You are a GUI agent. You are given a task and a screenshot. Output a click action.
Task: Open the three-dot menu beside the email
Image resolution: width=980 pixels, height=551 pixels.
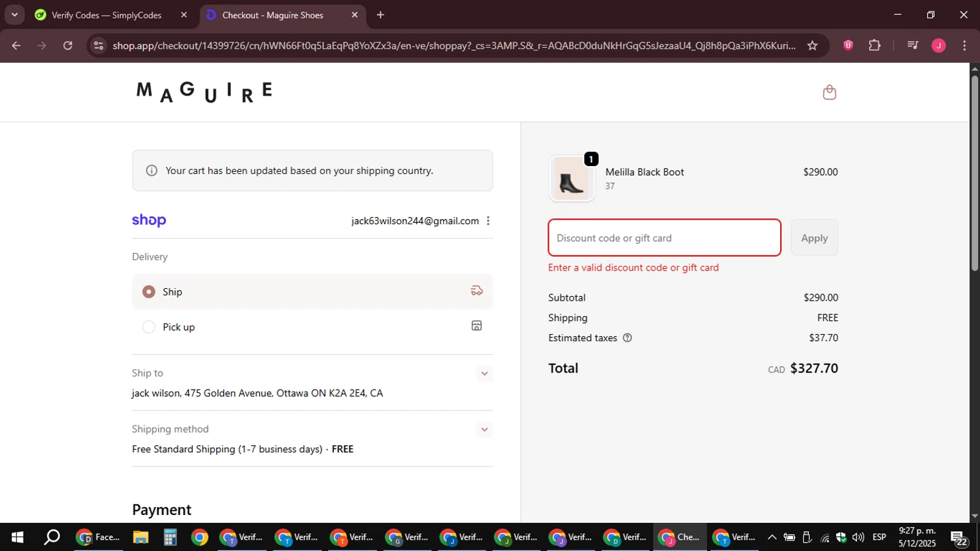pyautogui.click(x=488, y=221)
